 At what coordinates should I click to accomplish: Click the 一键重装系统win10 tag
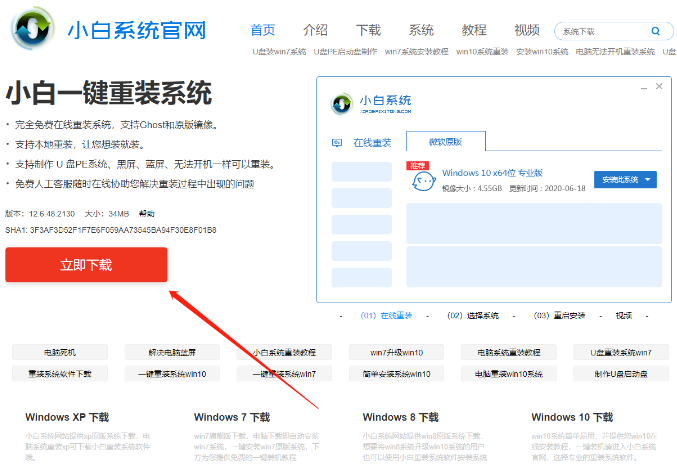click(172, 373)
